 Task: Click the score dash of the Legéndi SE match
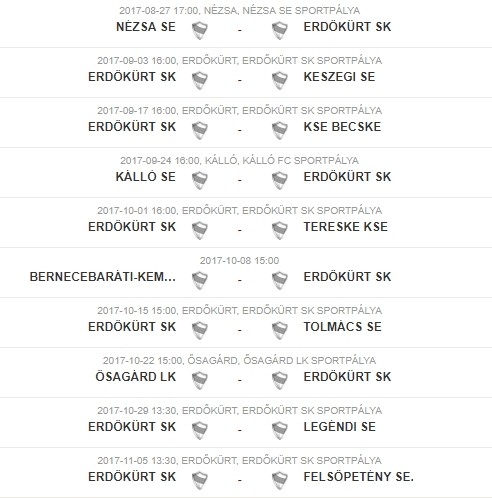click(240, 430)
